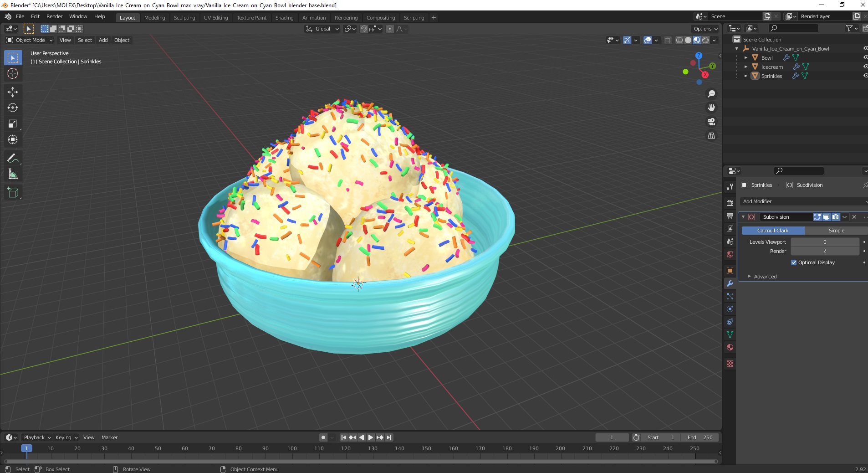Open the Object properties tab
Viewport: 868px width, 473px height.
[730, 271]
